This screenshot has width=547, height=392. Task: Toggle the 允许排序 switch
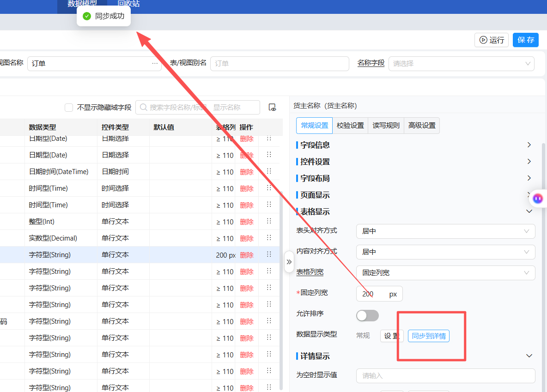point(367,316)
